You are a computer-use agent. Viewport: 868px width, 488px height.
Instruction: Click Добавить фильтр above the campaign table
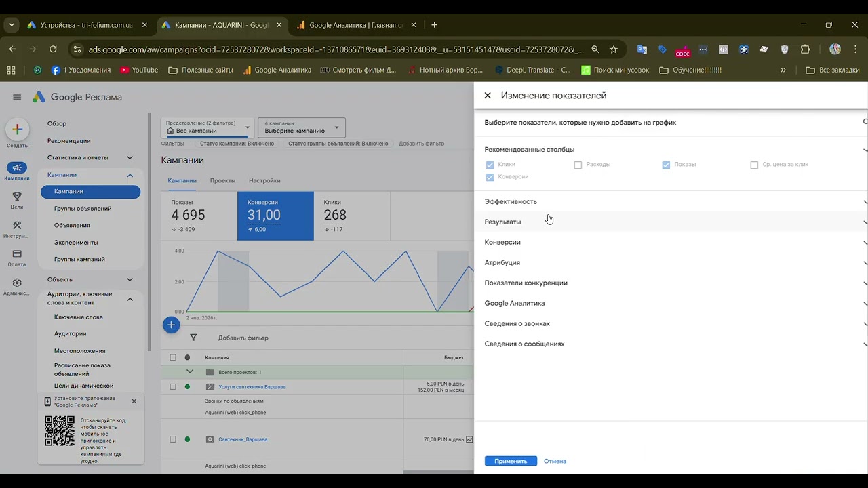[x=243, y=338]
